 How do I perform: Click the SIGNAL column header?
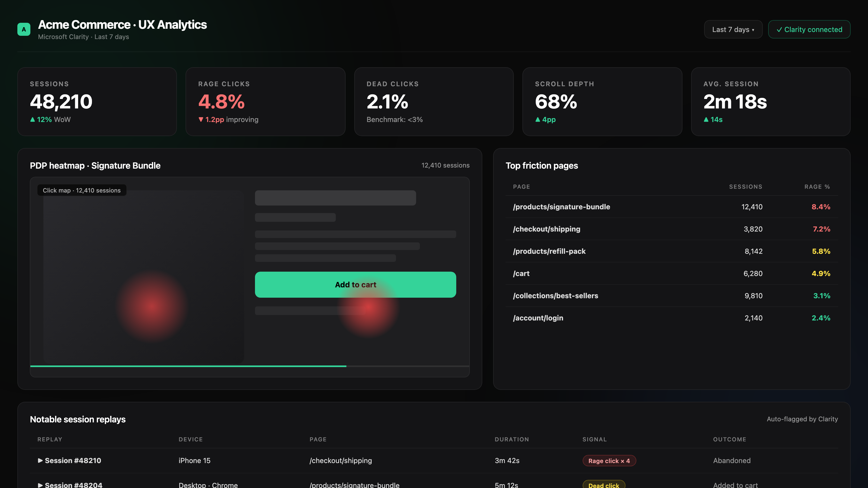[594, 439]
